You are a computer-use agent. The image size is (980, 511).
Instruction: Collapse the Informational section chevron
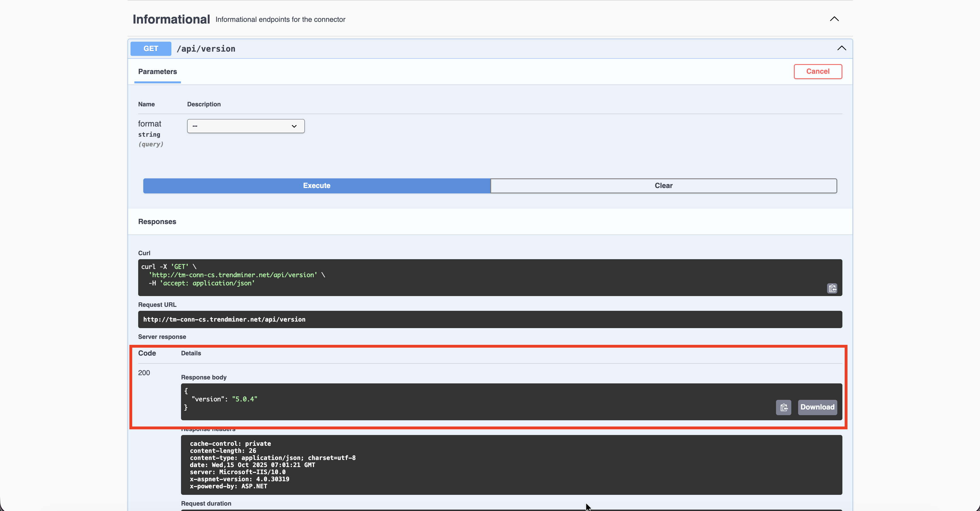point(834,19)
